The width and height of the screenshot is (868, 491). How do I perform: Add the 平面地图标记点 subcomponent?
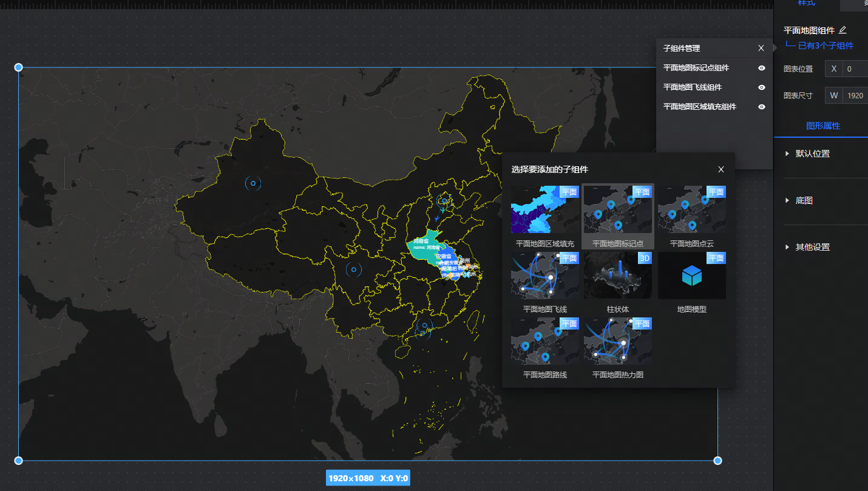pos(617,209)
